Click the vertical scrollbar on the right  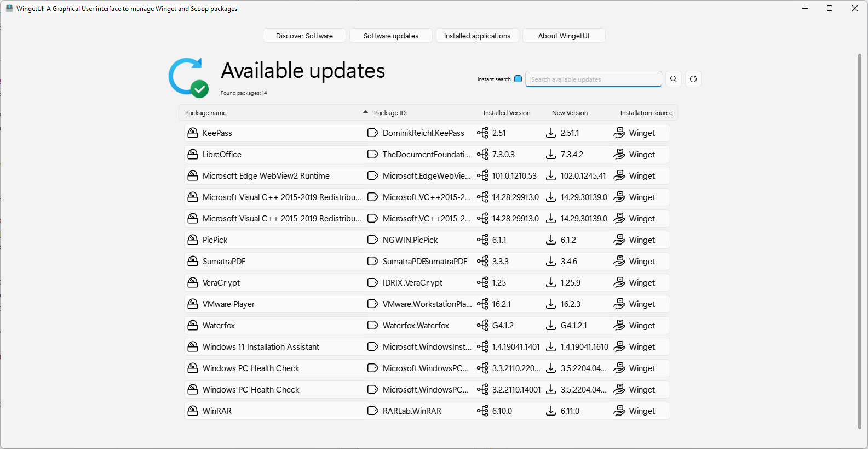point(859,241)
